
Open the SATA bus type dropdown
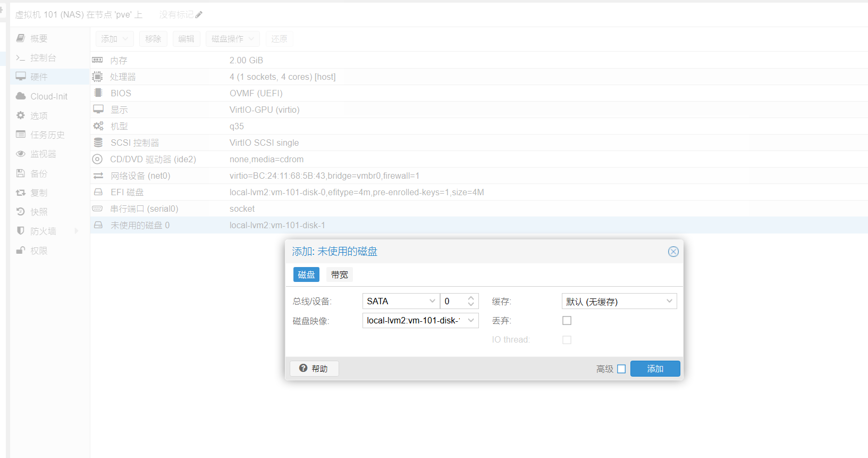[432, 301]
